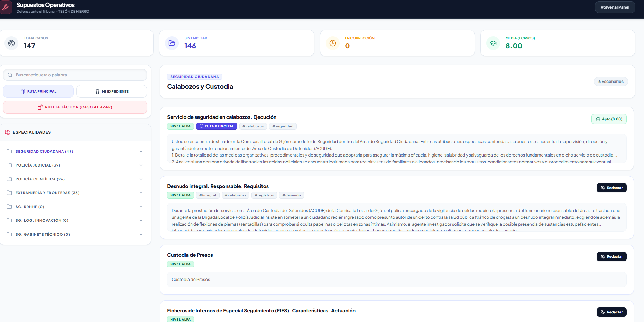Viewport: 644px width, 322px height.
Task: Click the folder icon next to SG. Log. Innovación
Action: click(x=9, y=220)
